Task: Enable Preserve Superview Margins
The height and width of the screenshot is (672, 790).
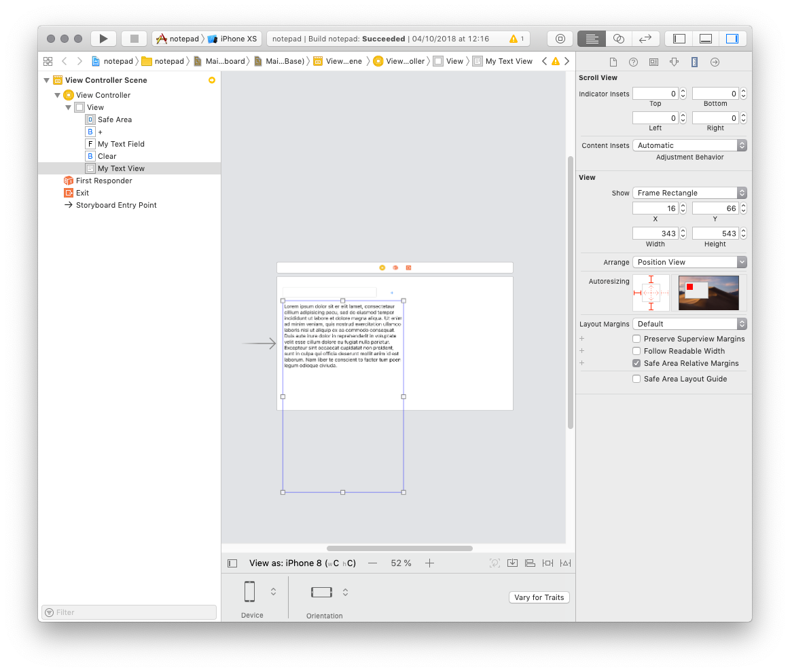Action: coord(636,339)
